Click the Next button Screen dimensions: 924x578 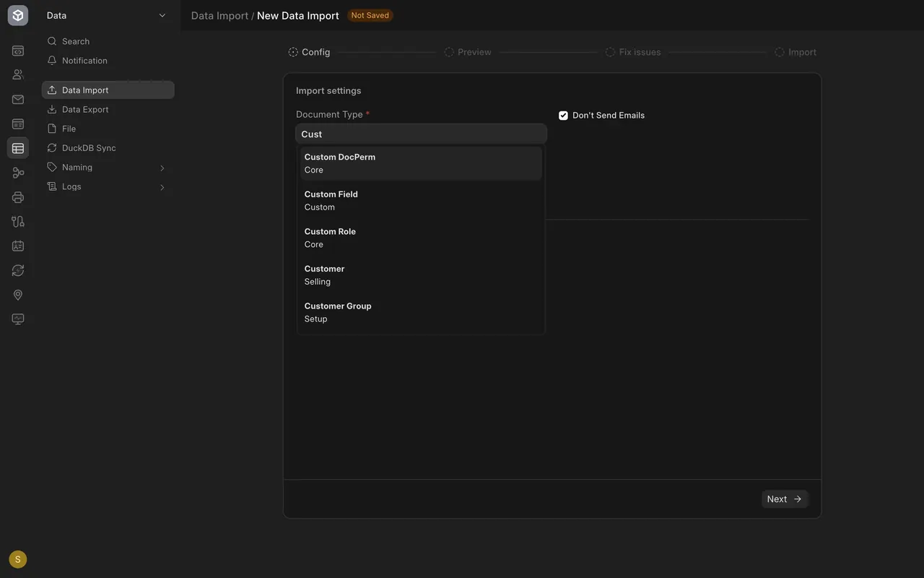785,499
